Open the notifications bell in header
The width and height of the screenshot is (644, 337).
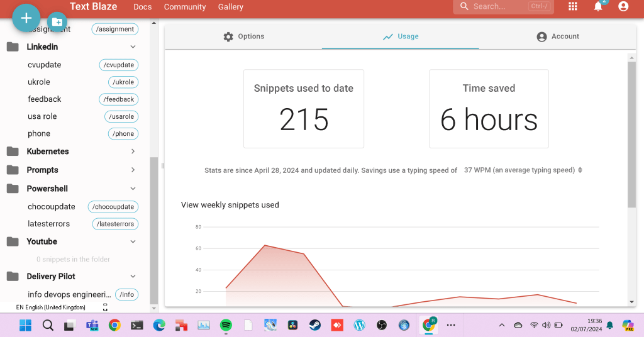pos(599,6)
